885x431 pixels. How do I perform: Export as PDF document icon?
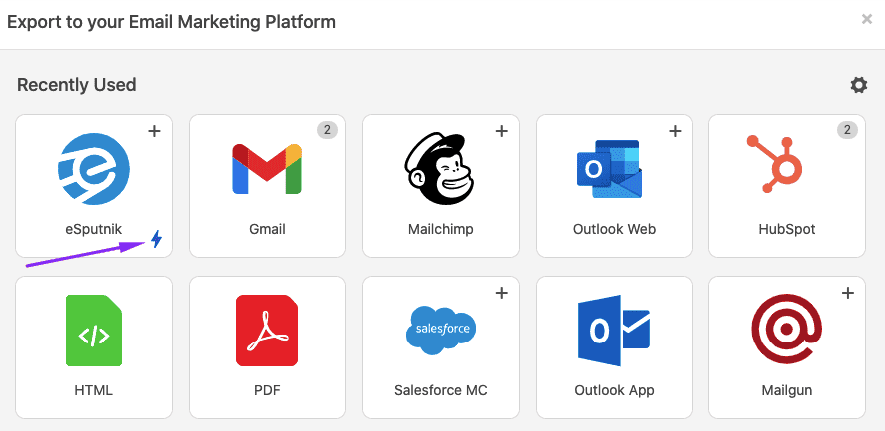click(x=267, y=331)
